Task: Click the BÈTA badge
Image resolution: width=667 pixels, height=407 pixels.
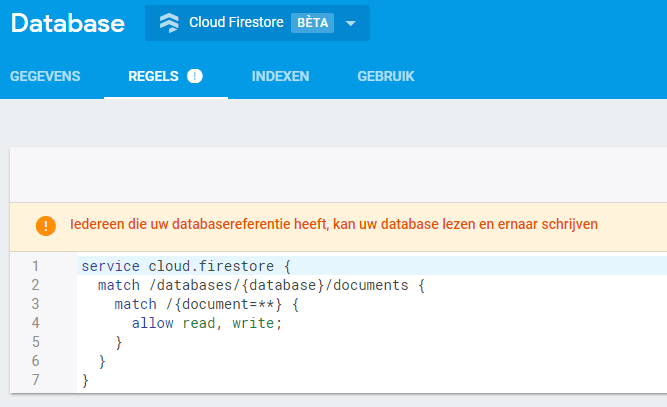Action: pyautogui.click(x=311, y=23)
